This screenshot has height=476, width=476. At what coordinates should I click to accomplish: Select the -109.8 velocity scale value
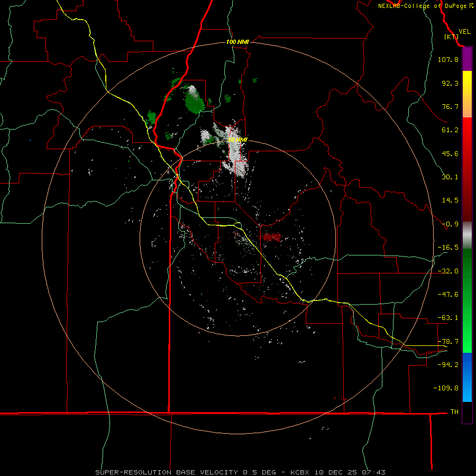(x=446, y=388)
